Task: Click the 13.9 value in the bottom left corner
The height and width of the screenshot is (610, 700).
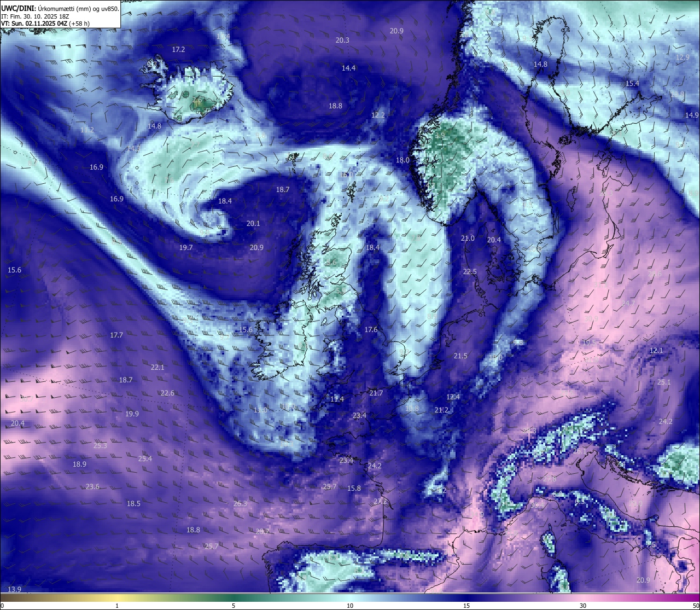Action: click(15, 589)
